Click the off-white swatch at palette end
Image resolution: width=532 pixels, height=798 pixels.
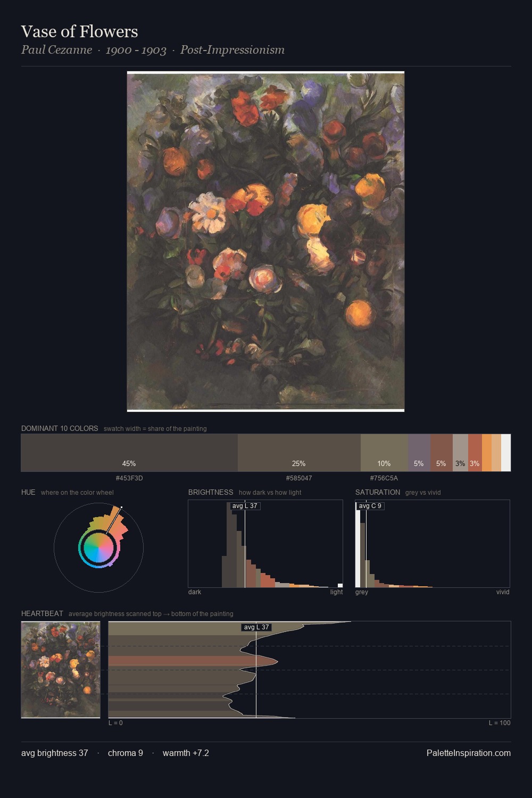[x=506, y=453]
